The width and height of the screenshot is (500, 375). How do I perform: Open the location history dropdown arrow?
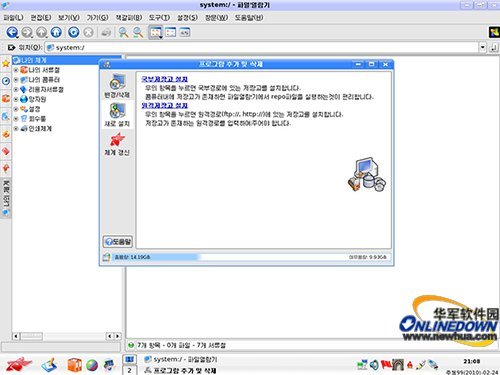click(x=483, y=48)
